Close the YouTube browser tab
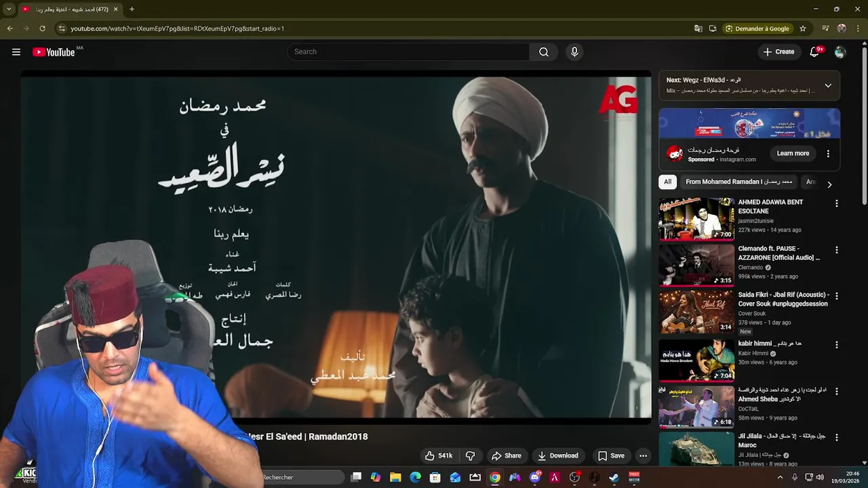This screenshot has width=868, height=488. coord(116,9)
